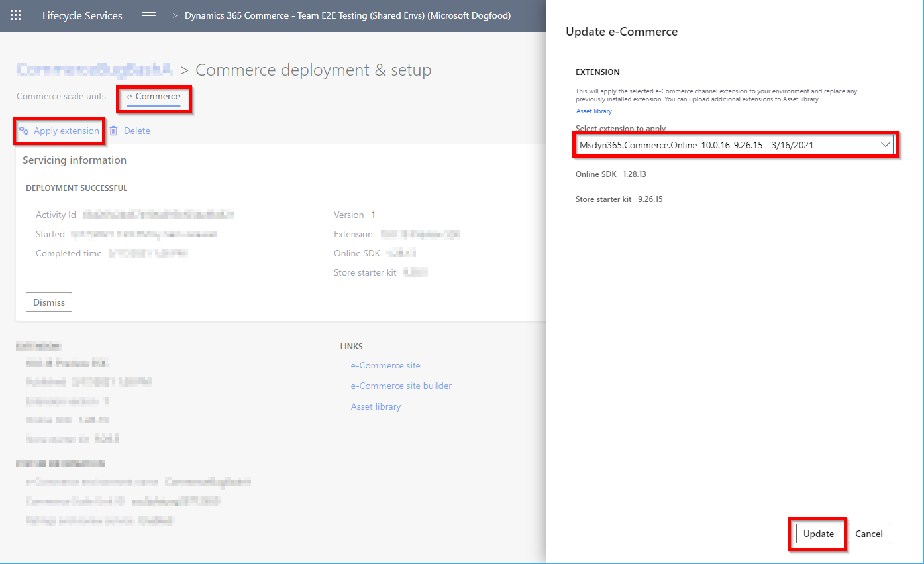Viewport: 924px width, 564px height.
Task: Open the Dynamics 365 Commerce project breadcrumb
Action: (348, 15)
